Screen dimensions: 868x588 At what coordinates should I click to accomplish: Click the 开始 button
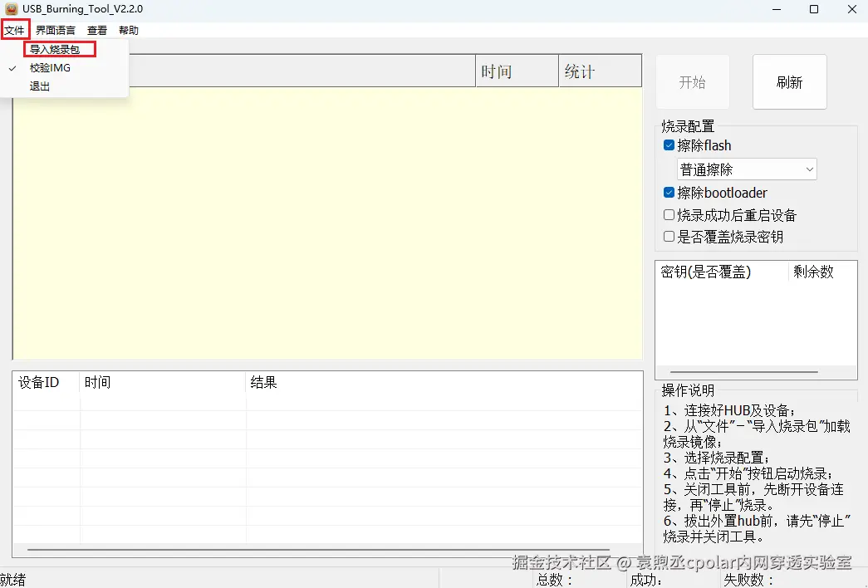click(x=692, y=82)
